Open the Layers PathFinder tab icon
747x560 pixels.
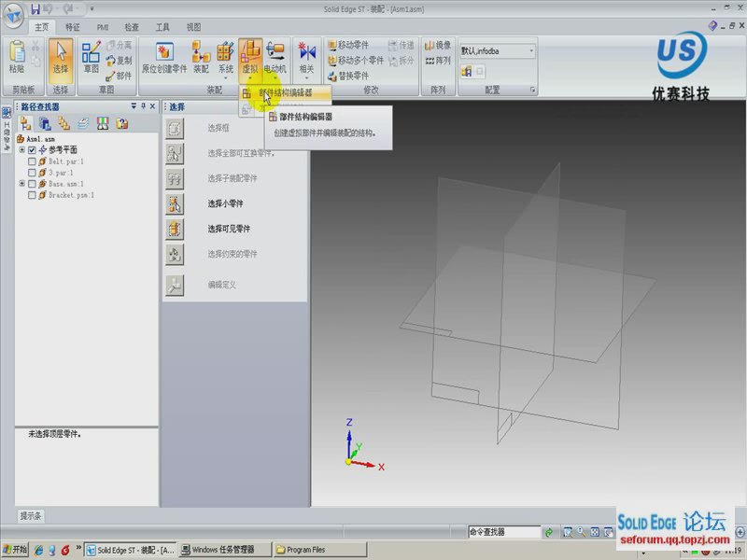83,124
